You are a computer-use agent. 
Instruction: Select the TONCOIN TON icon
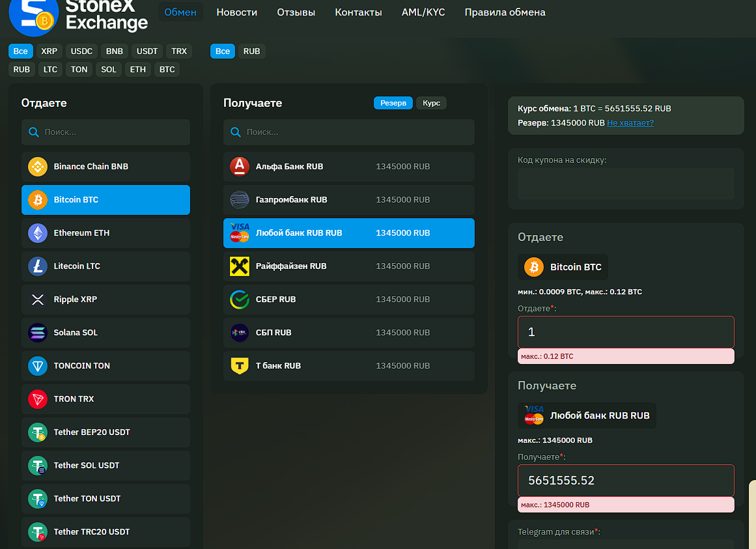pos(38,366)
